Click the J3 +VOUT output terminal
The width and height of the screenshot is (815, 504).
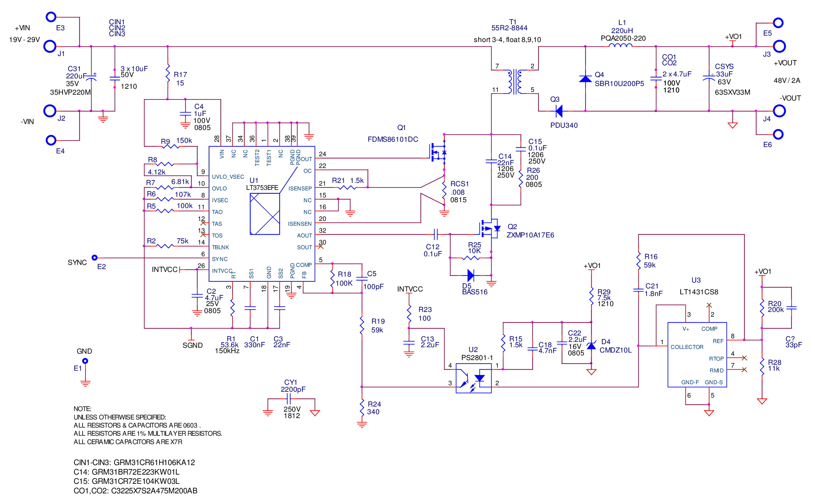(779, 46)
